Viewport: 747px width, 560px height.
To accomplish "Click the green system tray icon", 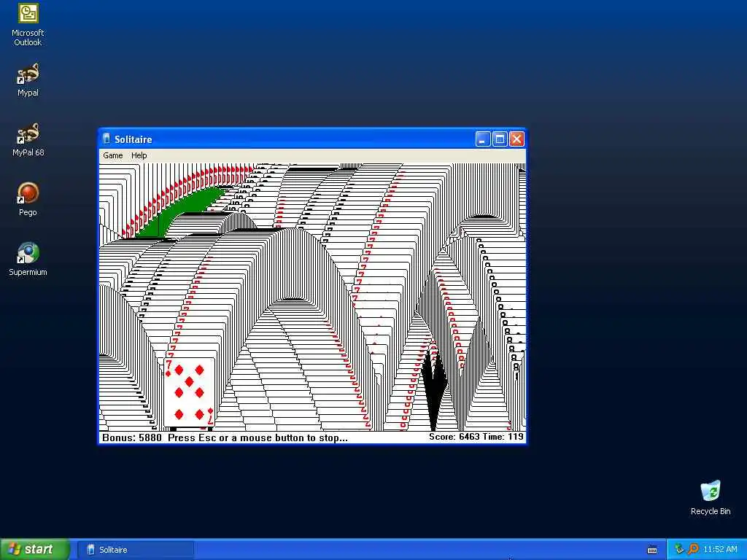I will [679, 549].
